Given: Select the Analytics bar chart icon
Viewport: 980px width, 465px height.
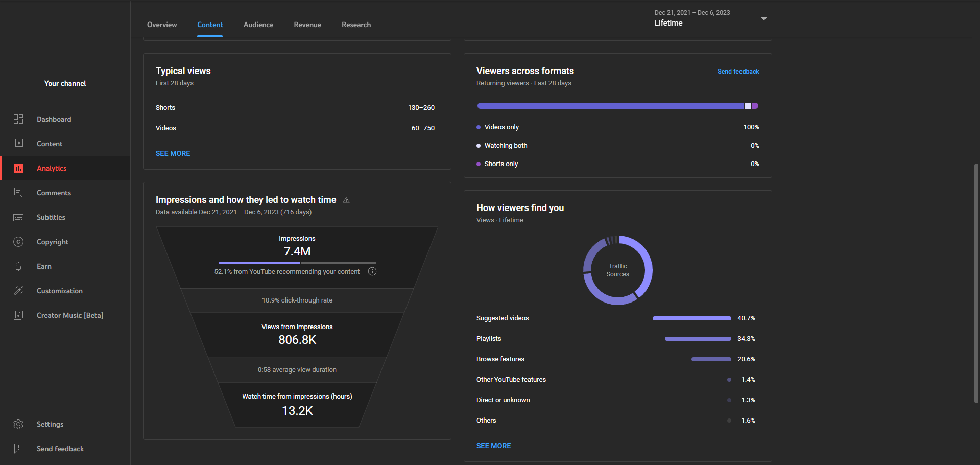Looking at the screenshot, I should [18, 168].
